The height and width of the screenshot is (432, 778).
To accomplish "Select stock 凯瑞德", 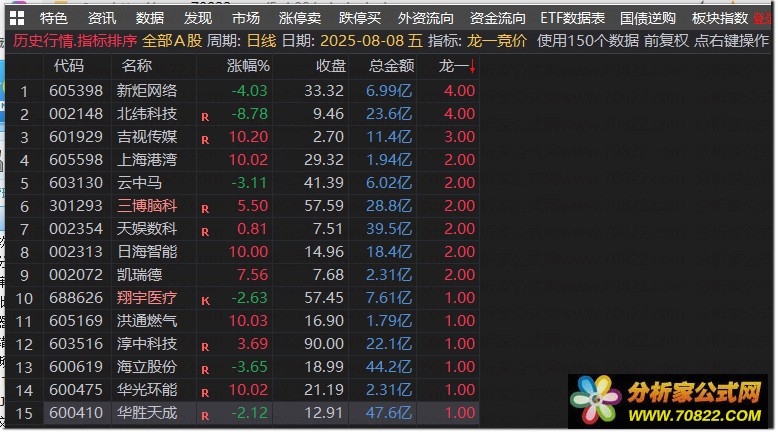I will [x=139, y=275].
